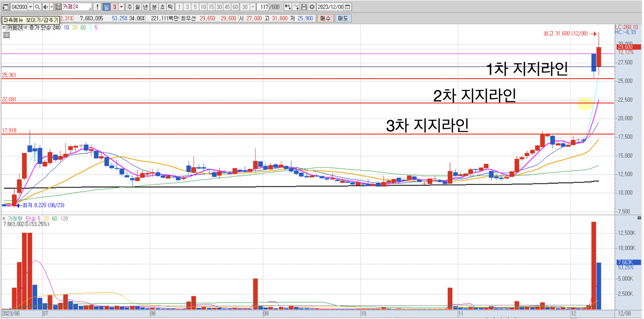This screenshot has width=644, height=319.
Task: Click the 매수 buy button
Action: pyautogui.click(x=325, y=18)
